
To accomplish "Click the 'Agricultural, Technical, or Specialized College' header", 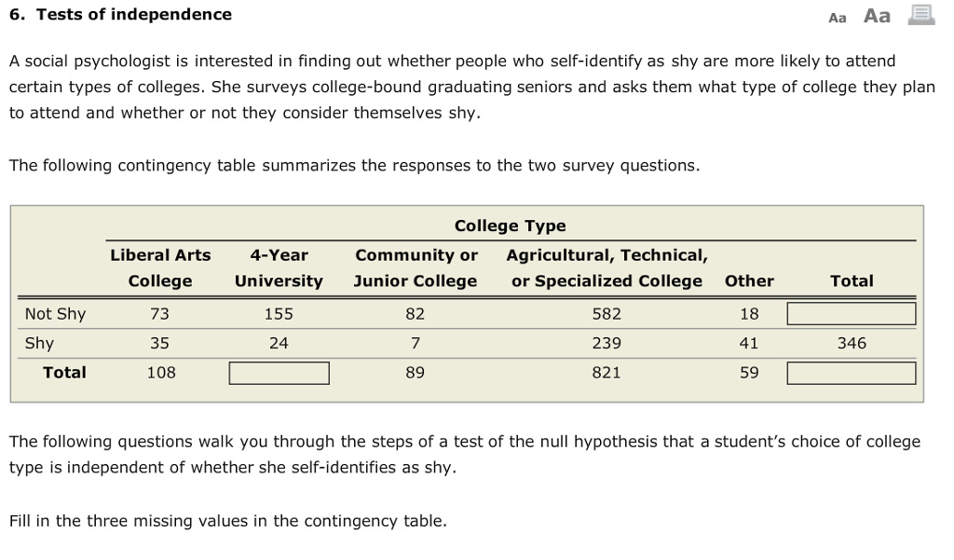I will (x=606, y=268).
